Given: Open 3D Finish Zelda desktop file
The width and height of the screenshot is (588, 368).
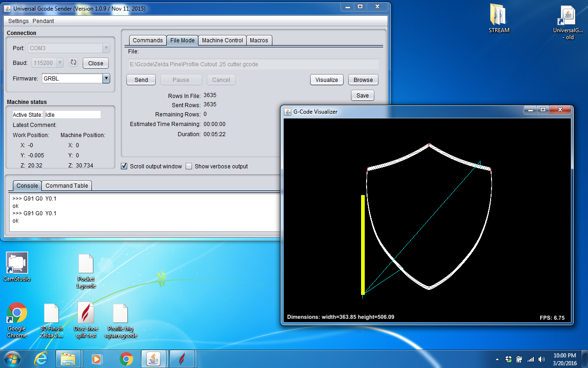Looking at the screenshot, I should [51, 321].
